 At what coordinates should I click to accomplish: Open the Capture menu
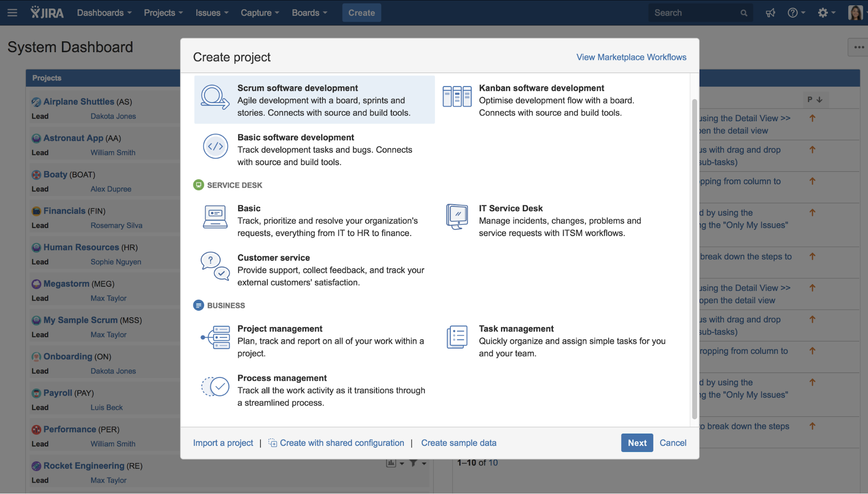pyautogui.click(x=260, y=13)
